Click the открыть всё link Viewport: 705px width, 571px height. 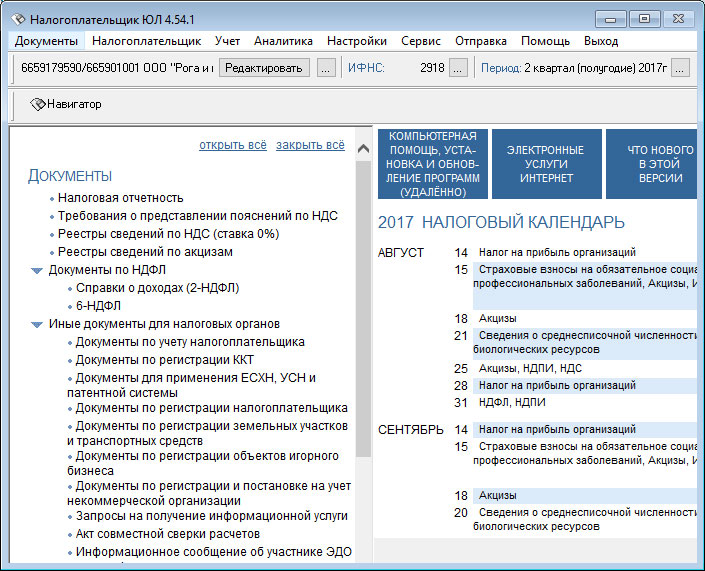click(233, 145)
